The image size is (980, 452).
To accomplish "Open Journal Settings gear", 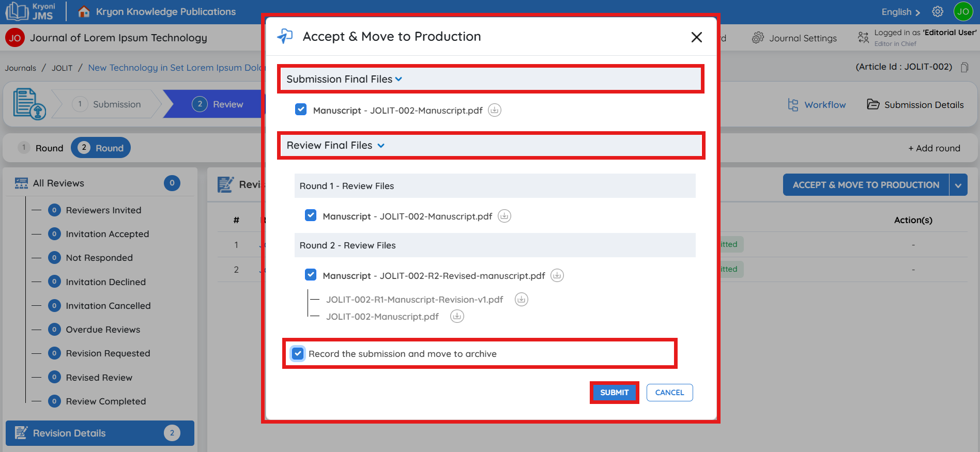I will click(758, 38).
